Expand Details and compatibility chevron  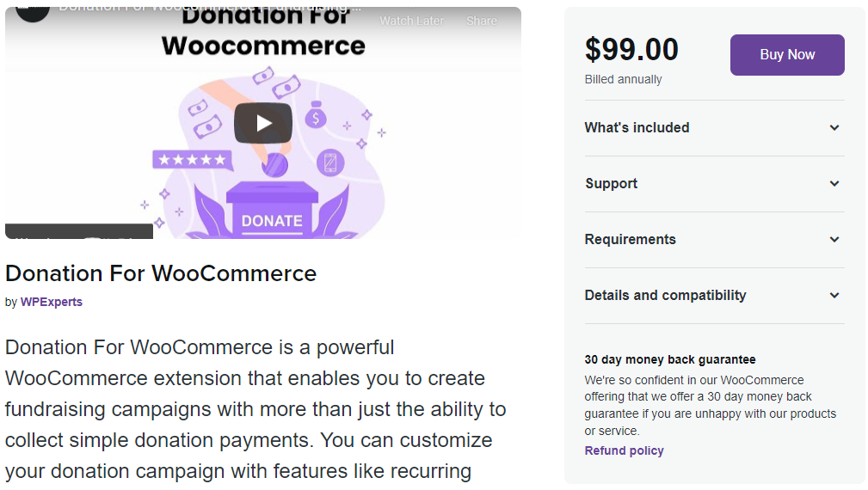click(x=834, y=296)
